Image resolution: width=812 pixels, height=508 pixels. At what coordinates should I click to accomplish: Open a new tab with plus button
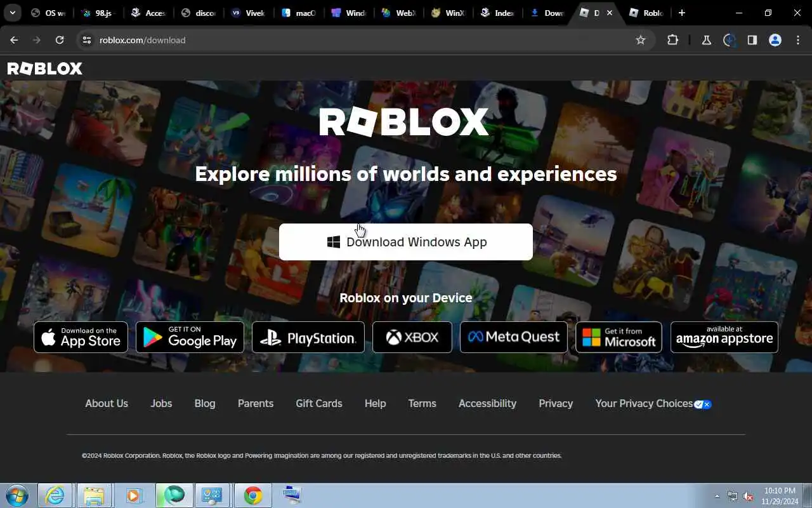click(x=681, y=13)
